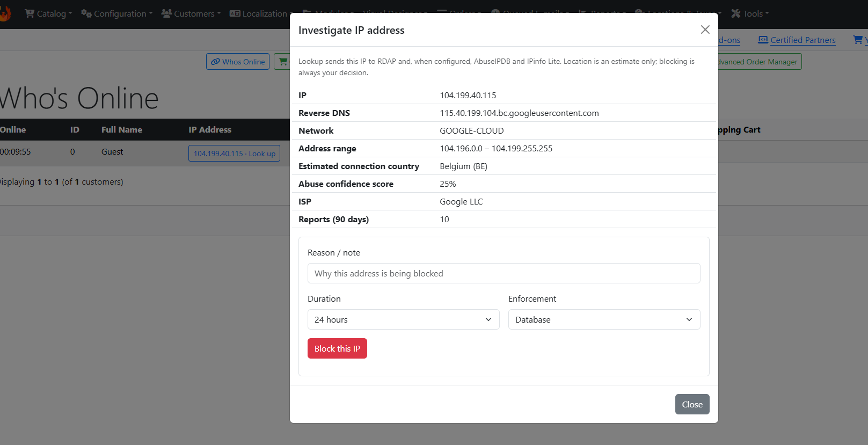Image resolution: width=868 pixels, height=445 pixels.
Task: Click the green cart icon button beside Whos Online
Action: tap(282, 62)
